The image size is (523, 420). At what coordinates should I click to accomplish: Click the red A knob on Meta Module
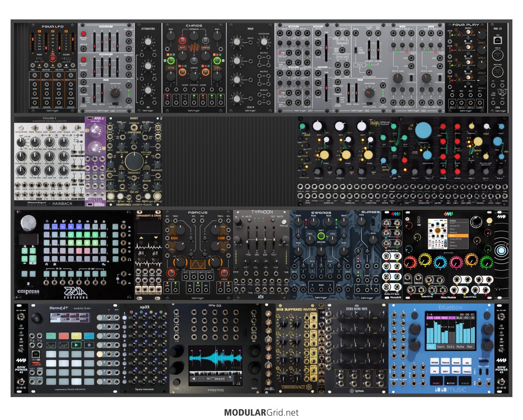point(410,263)
